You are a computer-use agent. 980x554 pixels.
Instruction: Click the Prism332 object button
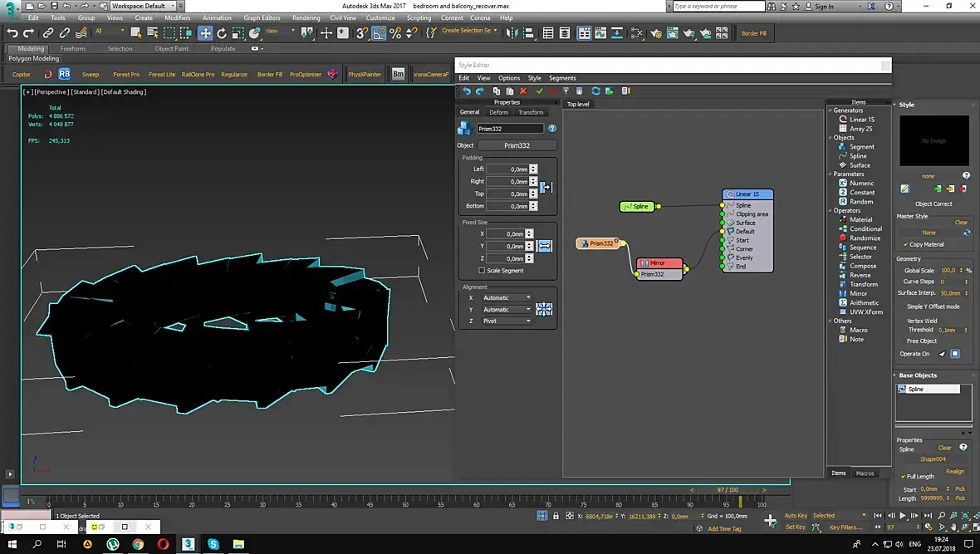[x=517, y=145]
